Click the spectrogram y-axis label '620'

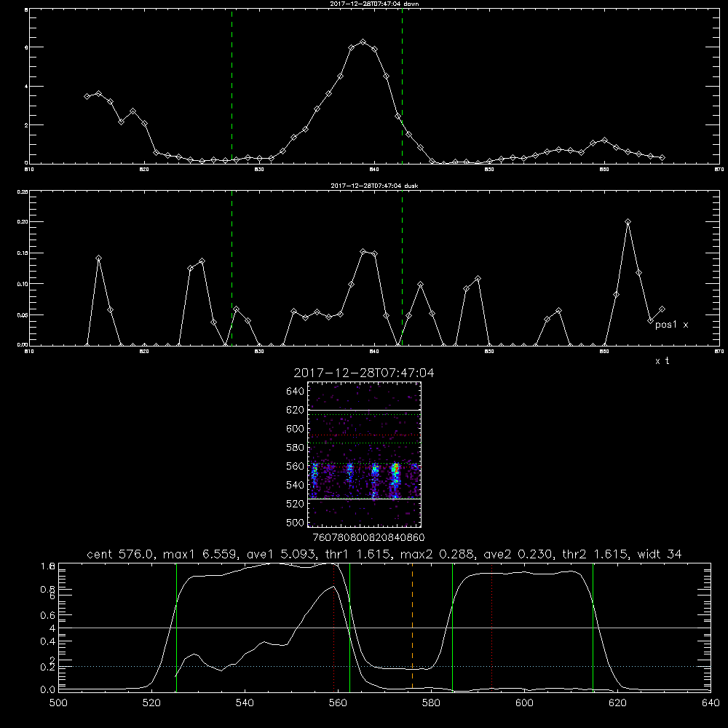pyautogui.click(x=296, y=410)
